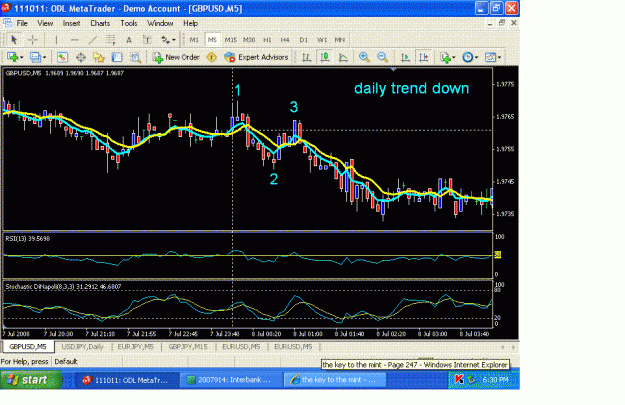This screenshot has height=405, width=625.
Task: Activate the M30 timeframe
Action: click(249, 40)
